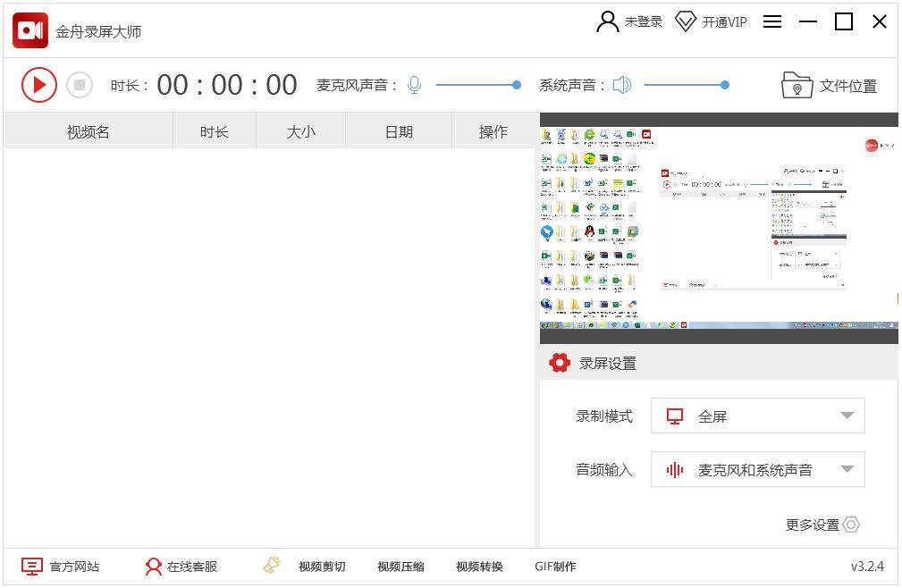Open the 视频剪切 video cutting tool
This screenshot has height=588, width=902.
click(x=322, y=567)
